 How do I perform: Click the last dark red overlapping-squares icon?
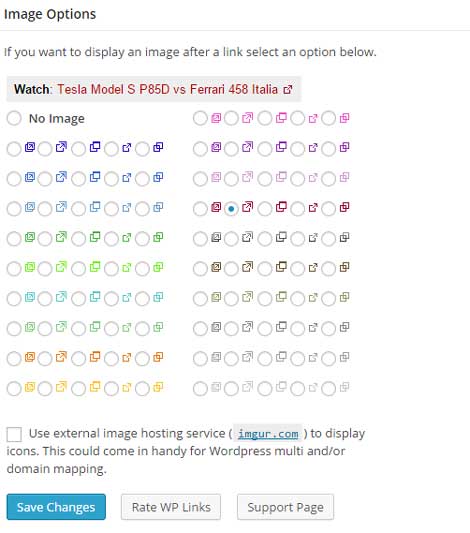coord(344,207)
